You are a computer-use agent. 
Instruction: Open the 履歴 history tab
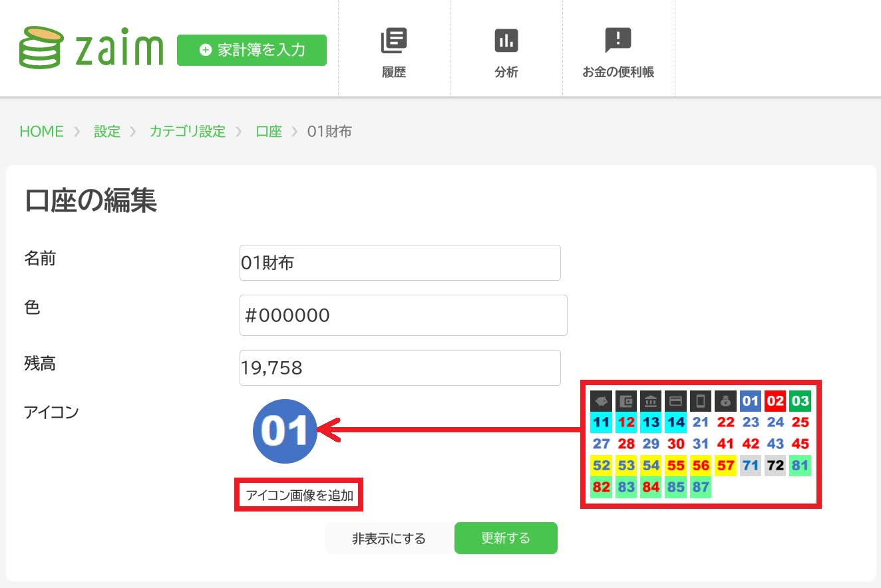(x=394, y=53)
